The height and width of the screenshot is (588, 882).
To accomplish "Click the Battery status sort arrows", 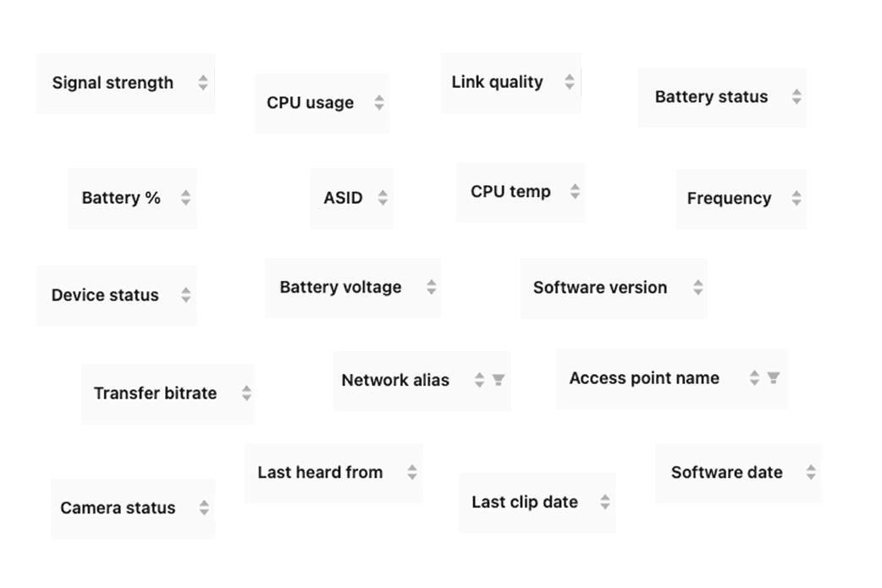I will (x=795, y=97).
